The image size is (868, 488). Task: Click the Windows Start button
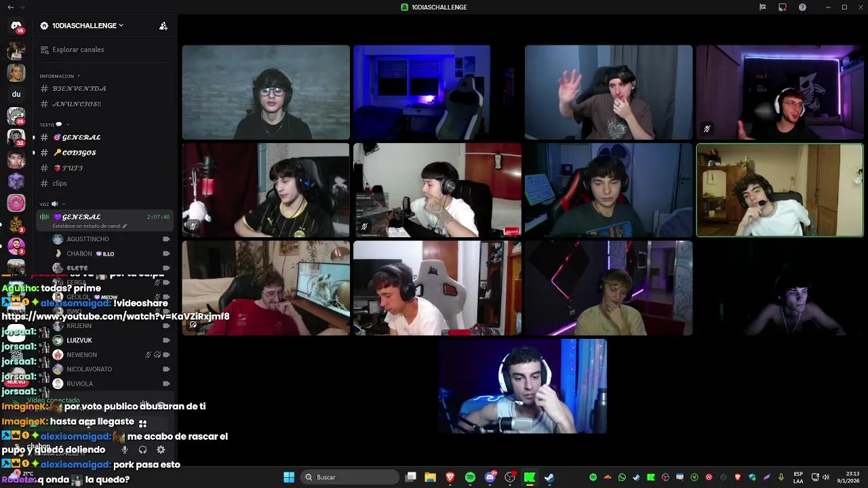289,477
